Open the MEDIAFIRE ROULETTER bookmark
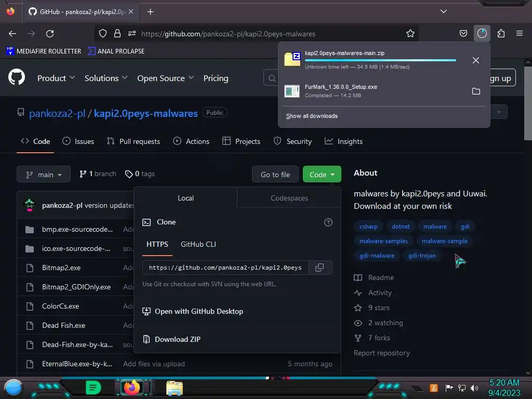 pos(44,51)
